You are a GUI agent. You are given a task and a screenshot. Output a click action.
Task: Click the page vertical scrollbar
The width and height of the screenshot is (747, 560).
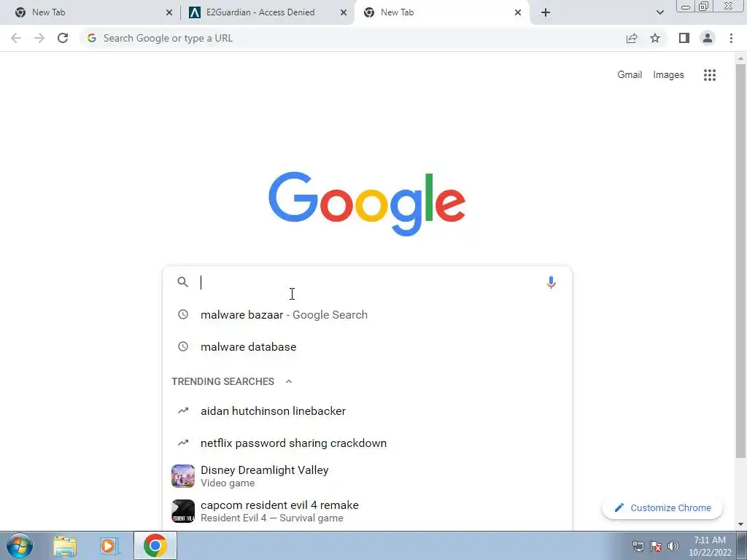(740, 261)
